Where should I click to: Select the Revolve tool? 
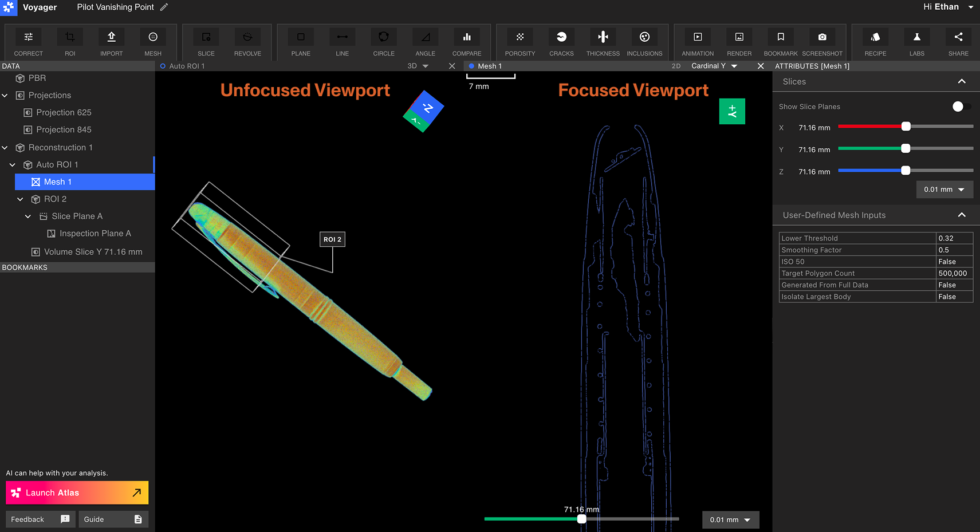tap(247, 41)
